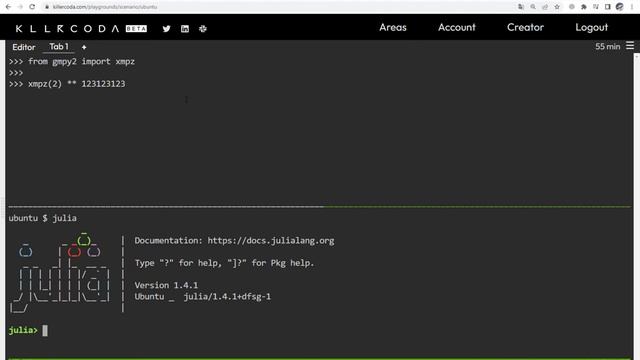Click the 55 min remaining timer
Screen dimensions: 640x360
(607, 47)
